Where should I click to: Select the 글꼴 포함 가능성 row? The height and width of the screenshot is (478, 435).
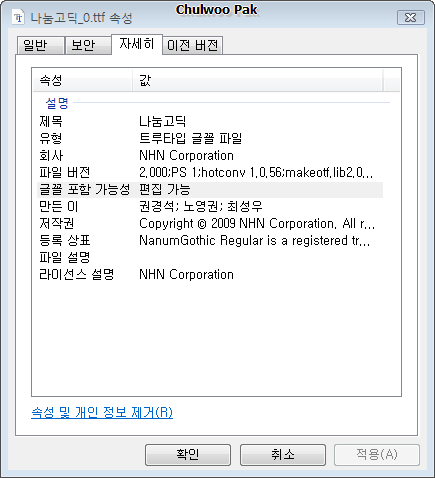210,189
